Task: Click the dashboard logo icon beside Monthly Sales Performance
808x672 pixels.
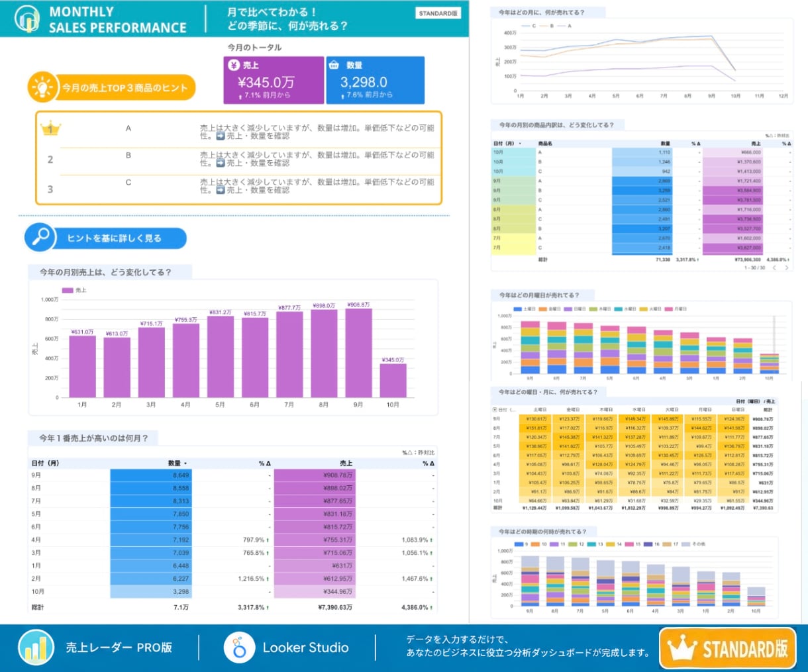Action: point(26,19)
